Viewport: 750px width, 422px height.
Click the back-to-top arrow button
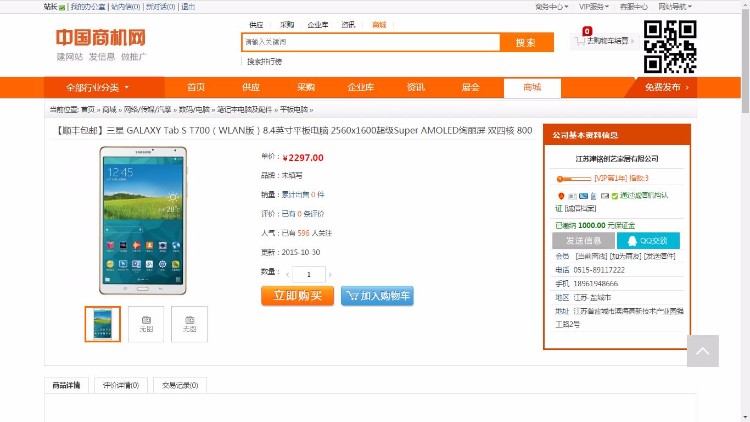703,351
